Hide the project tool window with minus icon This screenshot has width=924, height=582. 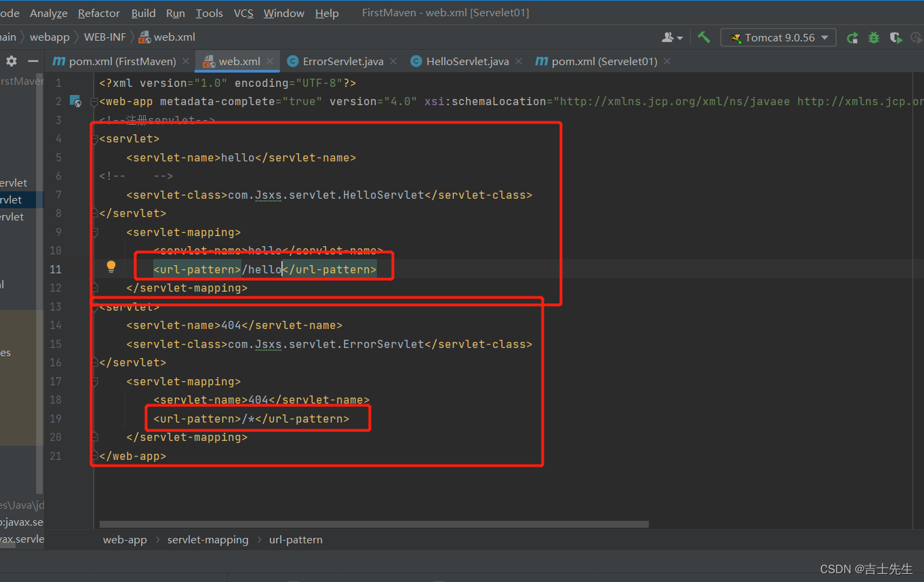click(32, 61)
